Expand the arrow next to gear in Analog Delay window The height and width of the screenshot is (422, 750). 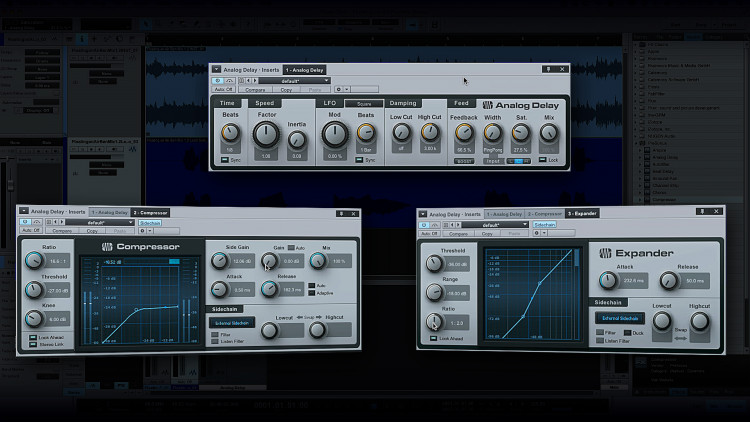click(347, 89)
